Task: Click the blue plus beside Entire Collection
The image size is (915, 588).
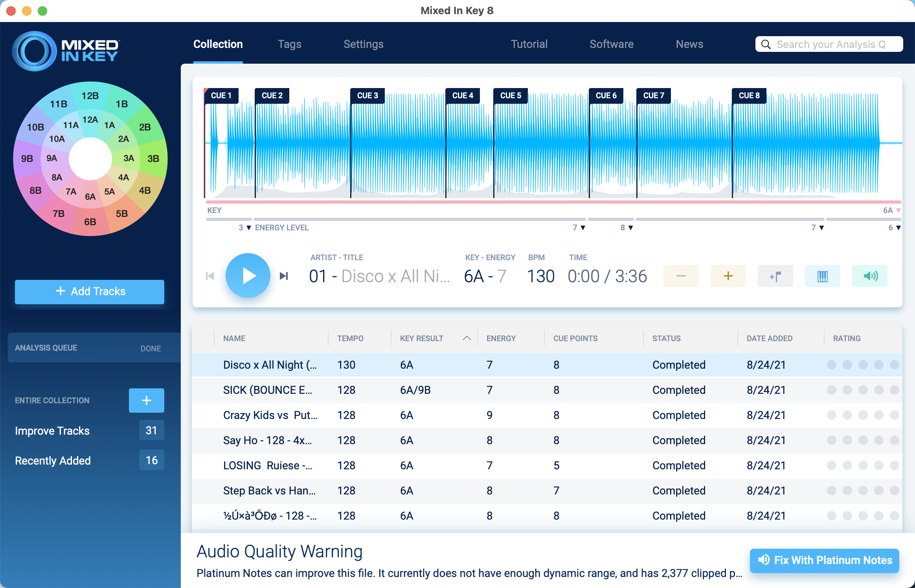Action: pyautogui.click(x=146, y=400)
